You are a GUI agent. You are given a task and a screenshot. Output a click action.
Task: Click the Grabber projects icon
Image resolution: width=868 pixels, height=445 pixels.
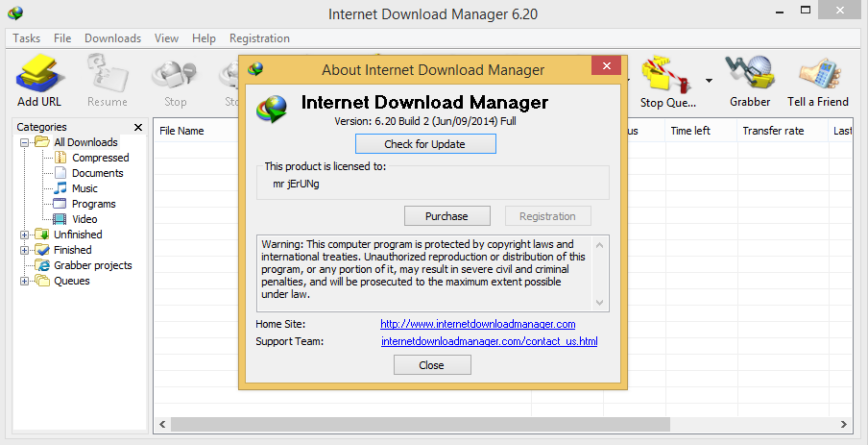[x=42, y=265]
